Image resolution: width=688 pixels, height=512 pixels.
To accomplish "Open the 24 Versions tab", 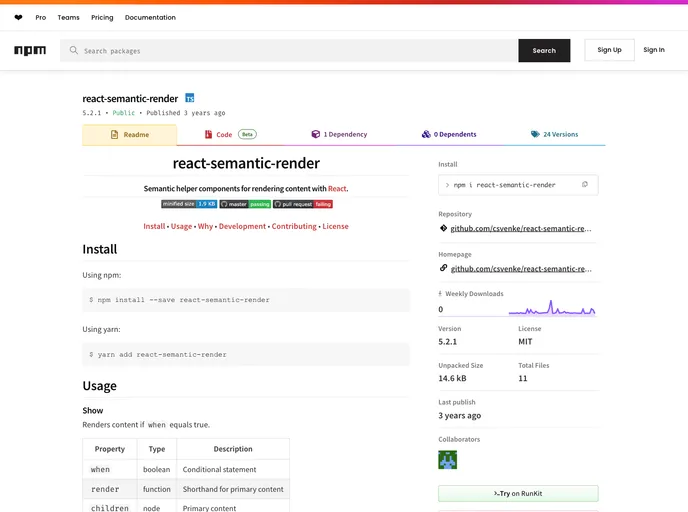I will (x=555, y=134).
